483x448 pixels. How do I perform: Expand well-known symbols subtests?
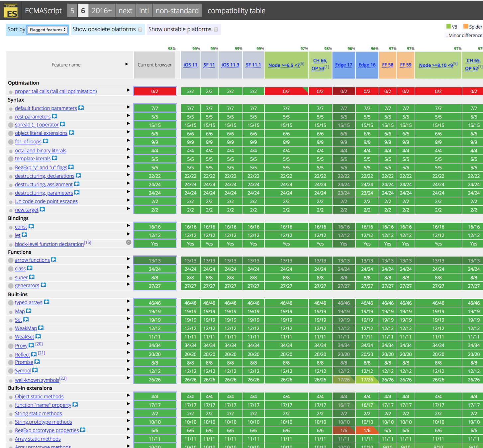128,378
